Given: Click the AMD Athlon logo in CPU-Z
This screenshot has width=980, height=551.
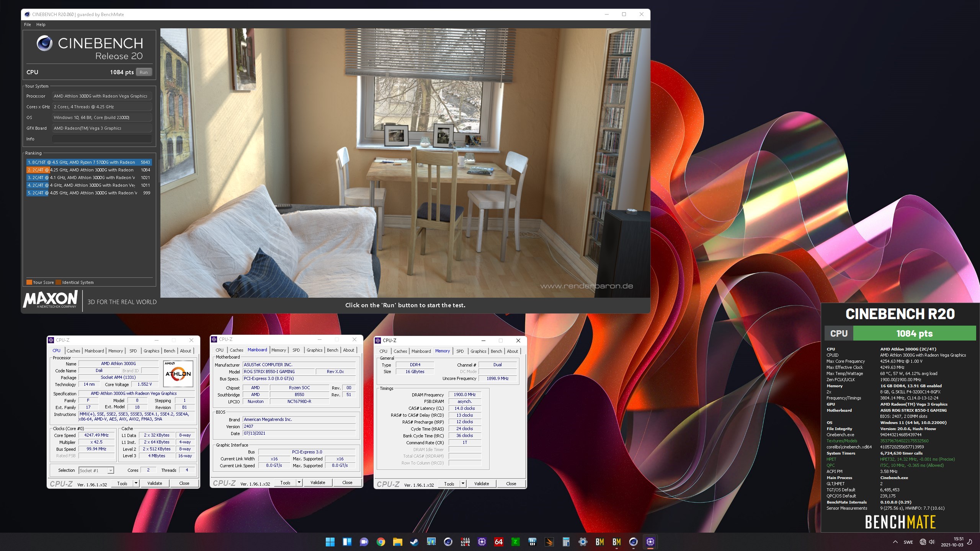Looking at the screenshot, I should click(x=178, y=373).
